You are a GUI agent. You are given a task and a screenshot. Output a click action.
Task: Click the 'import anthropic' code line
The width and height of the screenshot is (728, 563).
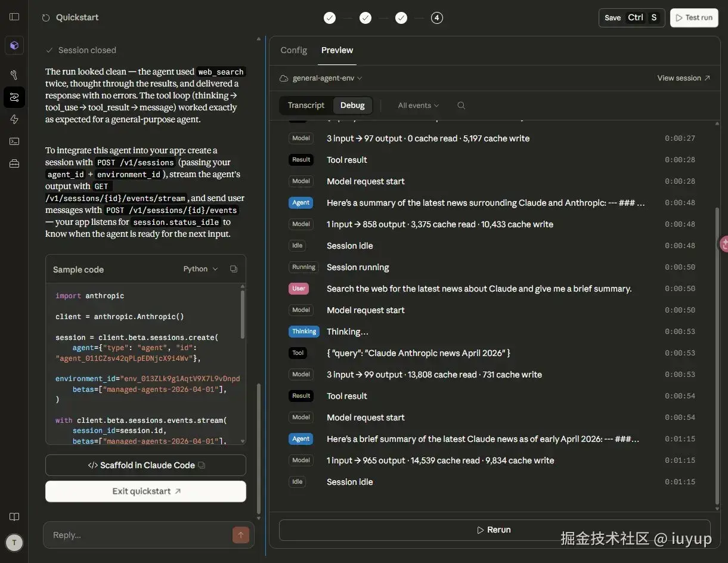(x=90, y=296)
